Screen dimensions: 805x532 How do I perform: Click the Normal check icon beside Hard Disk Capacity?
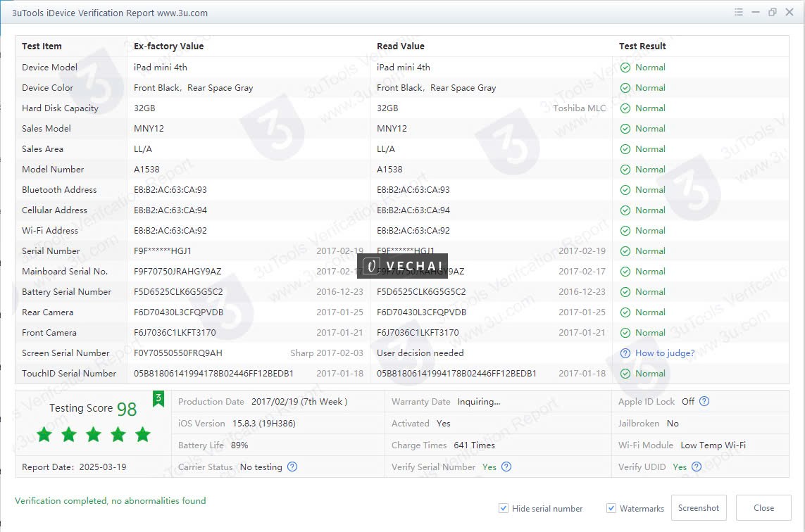coord(624,108)
